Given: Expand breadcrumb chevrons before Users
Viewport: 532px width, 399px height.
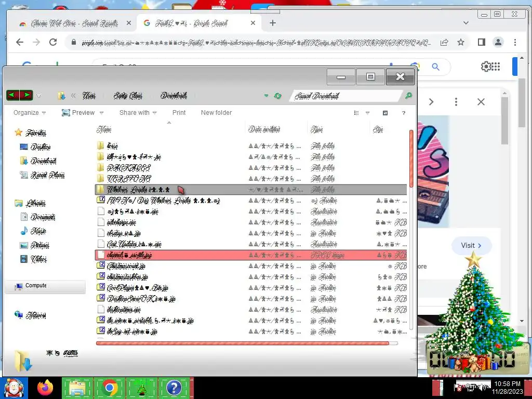Looking at the screenshot, I should [73, 96].
